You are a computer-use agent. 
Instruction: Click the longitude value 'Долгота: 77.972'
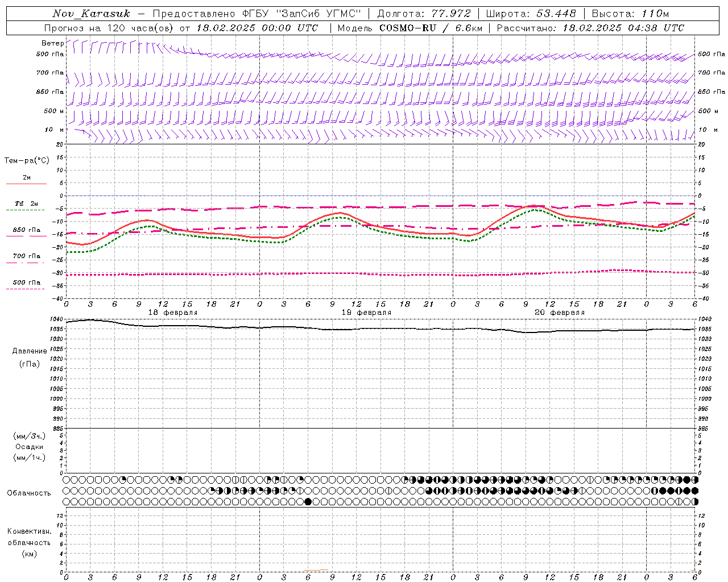click(424, 14)
